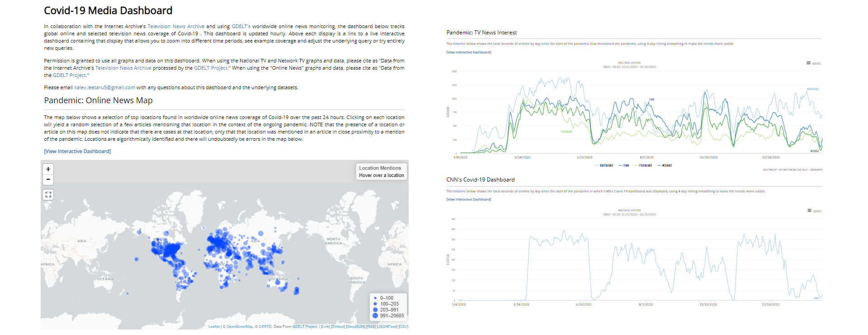Open the Leaflet attribution link
868x335 pixels.
pyautogui.click(x=214, y=326)
